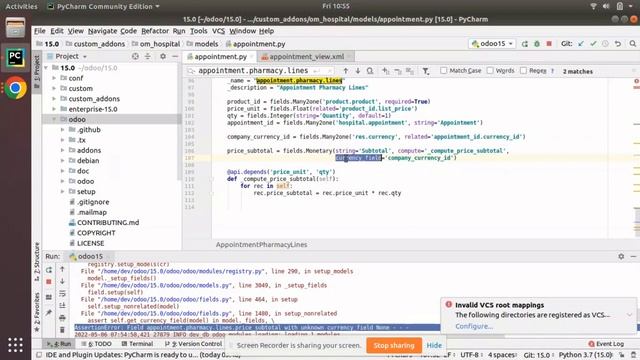Add selection for next occurrence icon
Screen dimensions: 640x360
pyautogui.click(x=386, y=71)
